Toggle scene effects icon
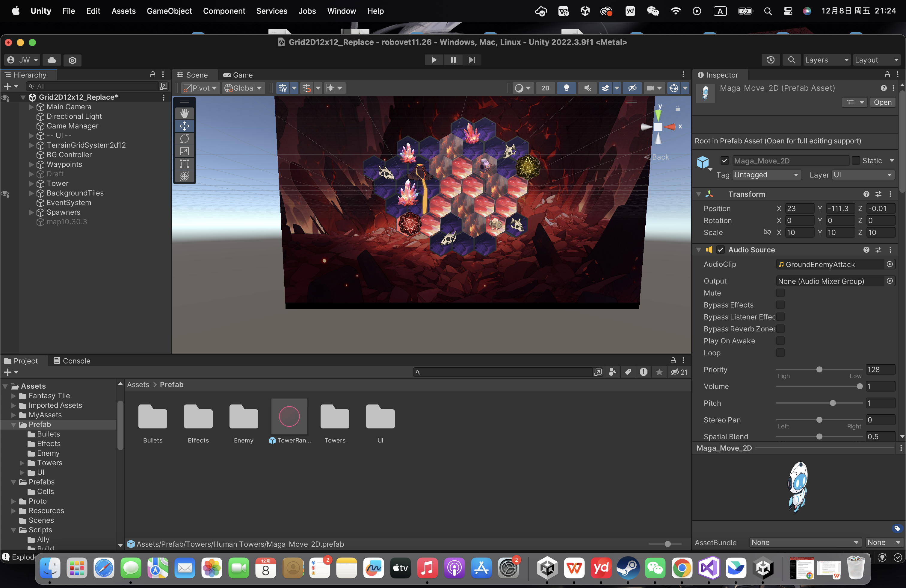 tap(605, 88)
